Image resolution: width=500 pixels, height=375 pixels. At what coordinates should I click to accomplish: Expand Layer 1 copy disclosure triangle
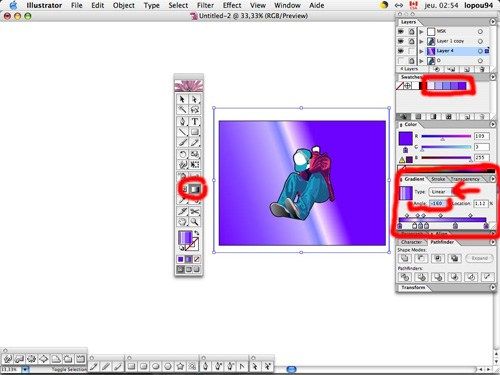tap(422, 41)
